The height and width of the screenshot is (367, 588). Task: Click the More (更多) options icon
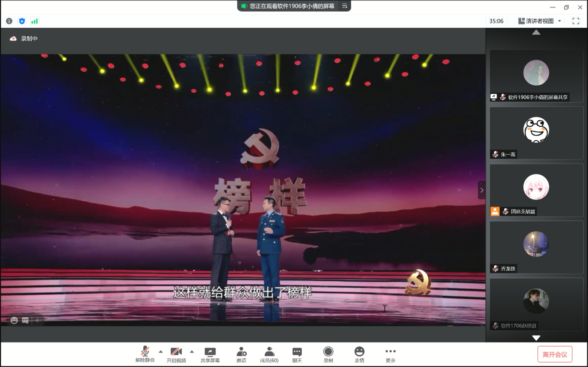coord(390,354)
